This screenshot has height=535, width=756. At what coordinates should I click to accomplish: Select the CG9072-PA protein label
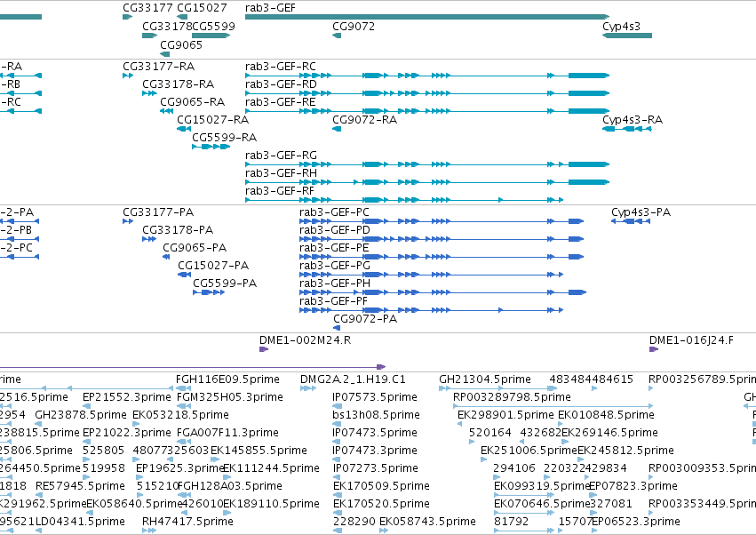[365, 319]
